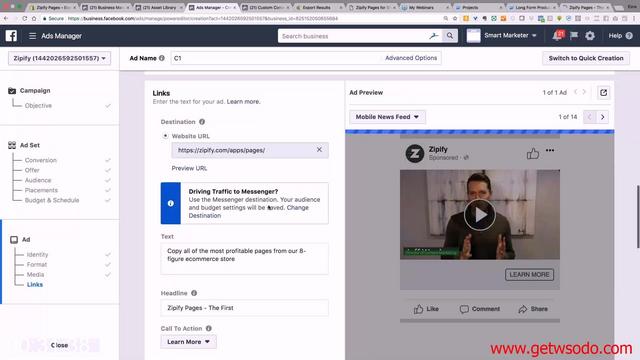Click the Learn more link under Links
The image size is (640, 360).
[243, 102]
